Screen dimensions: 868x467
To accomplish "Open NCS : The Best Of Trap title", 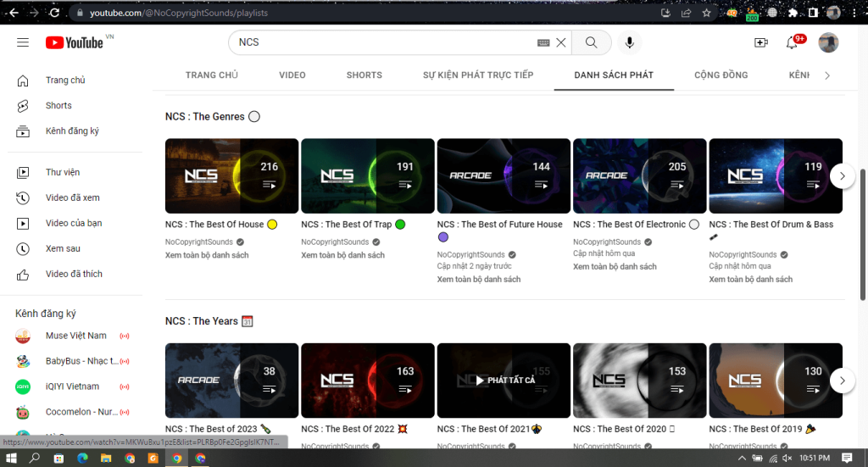I will pos(346,225).
